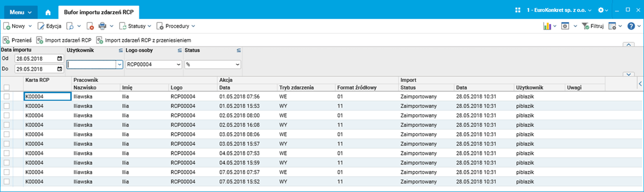This screenshot has height=192, width=644.
Task: Open the settings gear in title bar
Action: click(x=600, y=10)
